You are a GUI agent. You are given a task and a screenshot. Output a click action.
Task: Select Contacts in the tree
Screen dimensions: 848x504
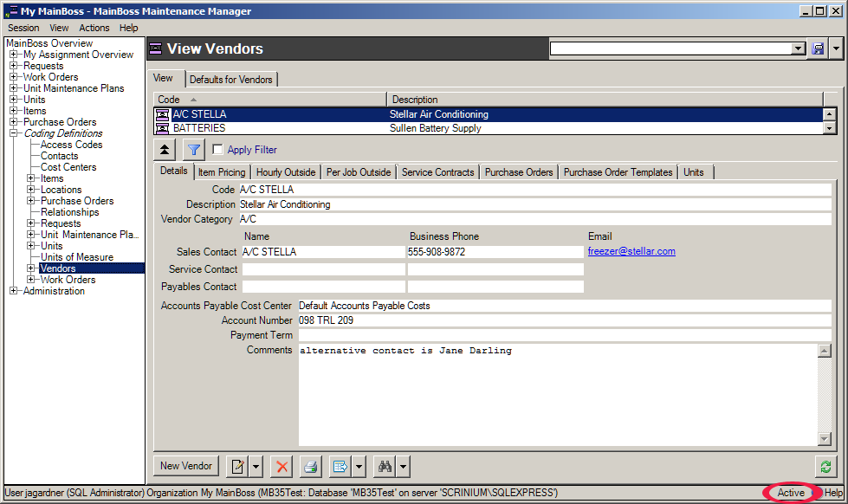[60, 156]
